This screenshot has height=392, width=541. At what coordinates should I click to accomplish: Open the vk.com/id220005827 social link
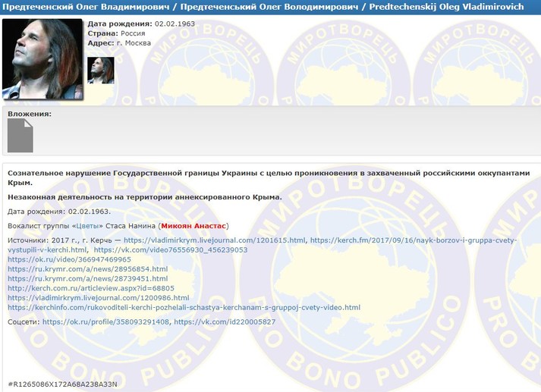[x=225, y=322]
